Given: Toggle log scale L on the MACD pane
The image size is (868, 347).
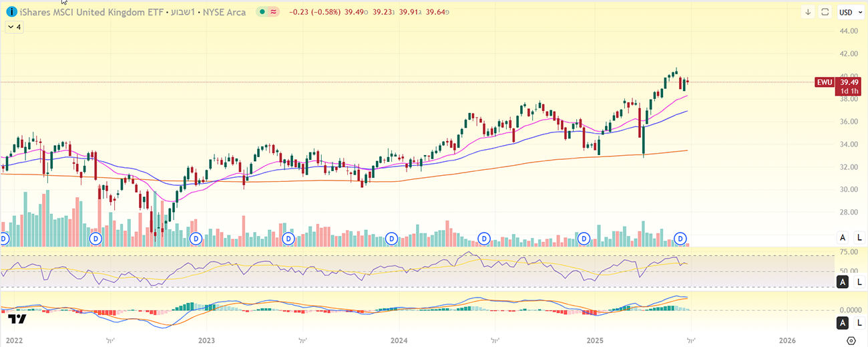Looking at the screenshot, I should pos(859,324).
